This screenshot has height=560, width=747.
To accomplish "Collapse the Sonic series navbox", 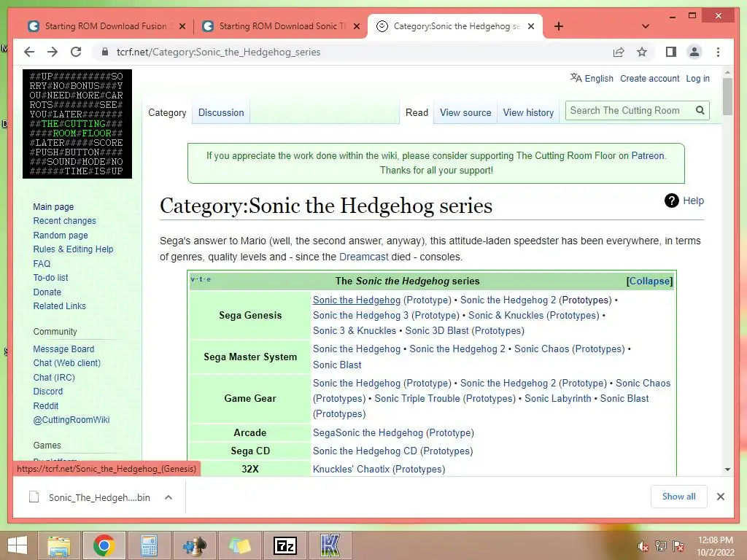I will 649,281.
